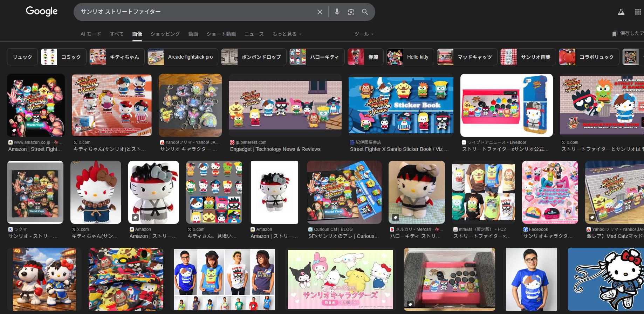Open Google Lens image search
The image size is (644, 314).
(351, 12)
